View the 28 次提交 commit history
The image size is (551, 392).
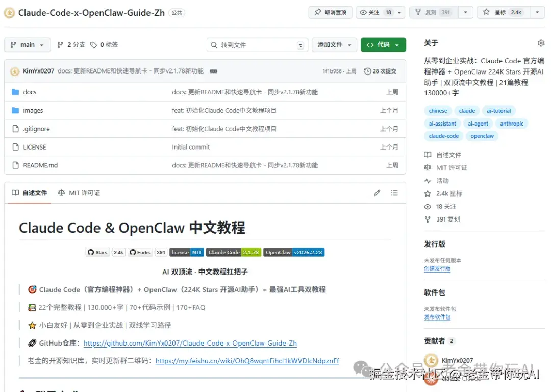point(380,71)
